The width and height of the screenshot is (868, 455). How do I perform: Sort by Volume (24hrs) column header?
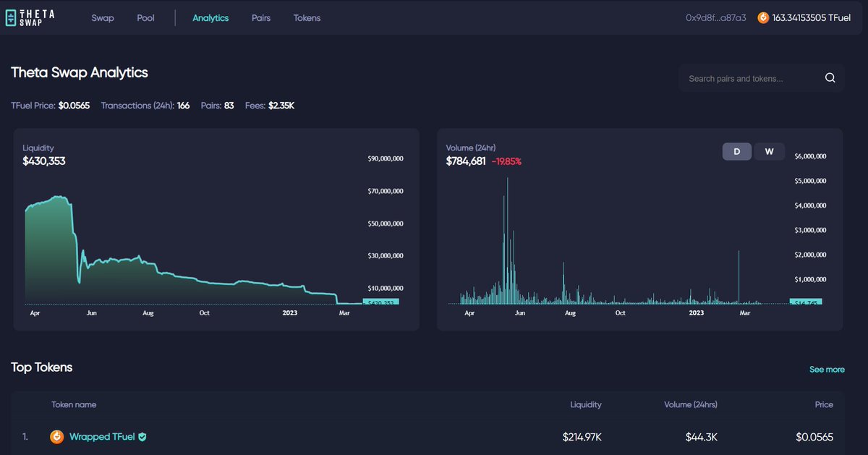click(691, 404)
